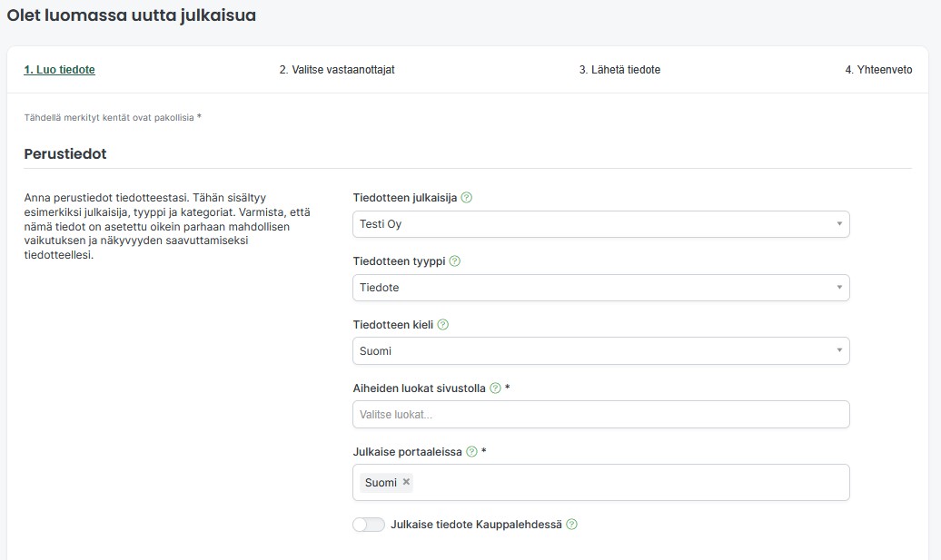The image size is (941, 560).
Task: Go to step 4. Yhteenveto
Action: click(x=878, y=70)
